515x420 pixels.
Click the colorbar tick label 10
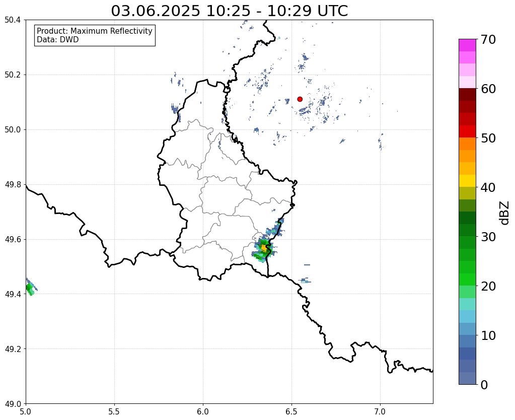pos(488,335)
